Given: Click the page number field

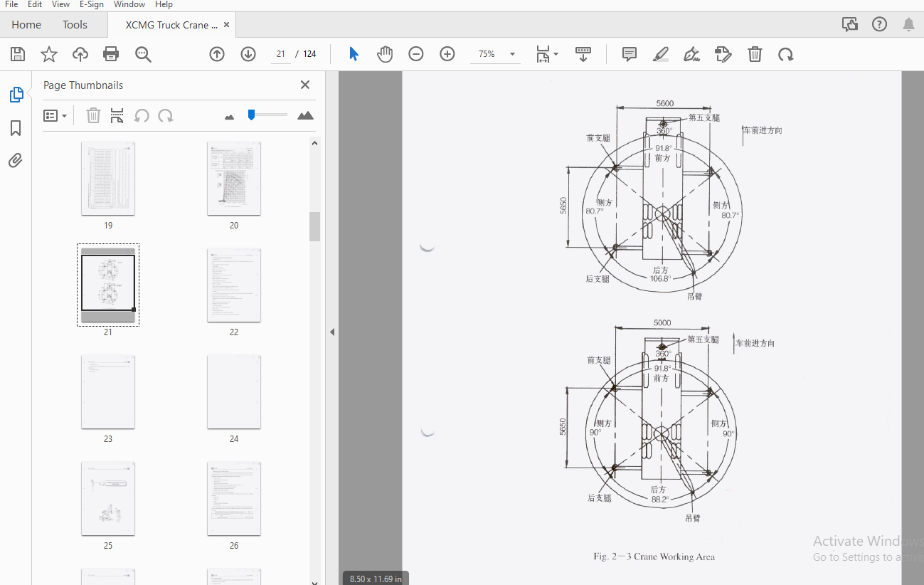Looking at the screenshot, I should click(x=280, y=54).
